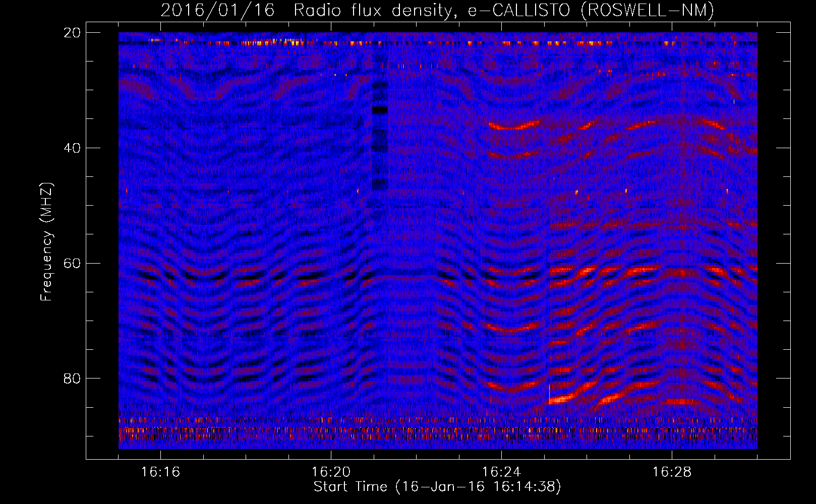The image size is (816, 504).
Task: Click the time tick label '16:24'
Action: click(502, 472)
